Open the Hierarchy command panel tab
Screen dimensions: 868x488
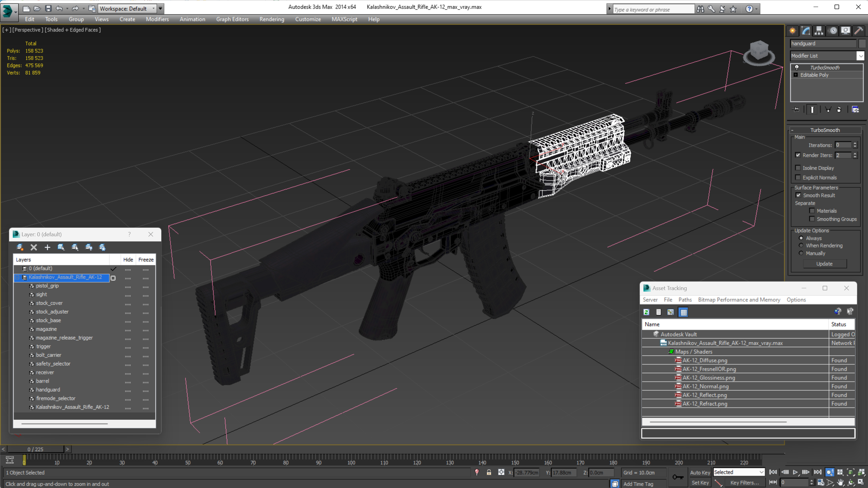point(819,31)
